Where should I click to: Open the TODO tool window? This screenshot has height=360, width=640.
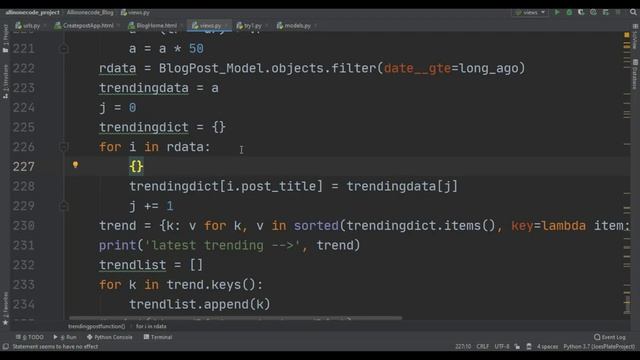tap(29, 337)
